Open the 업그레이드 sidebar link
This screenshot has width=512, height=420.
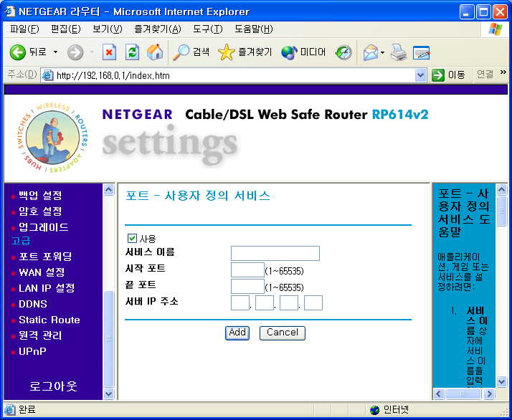44,227
